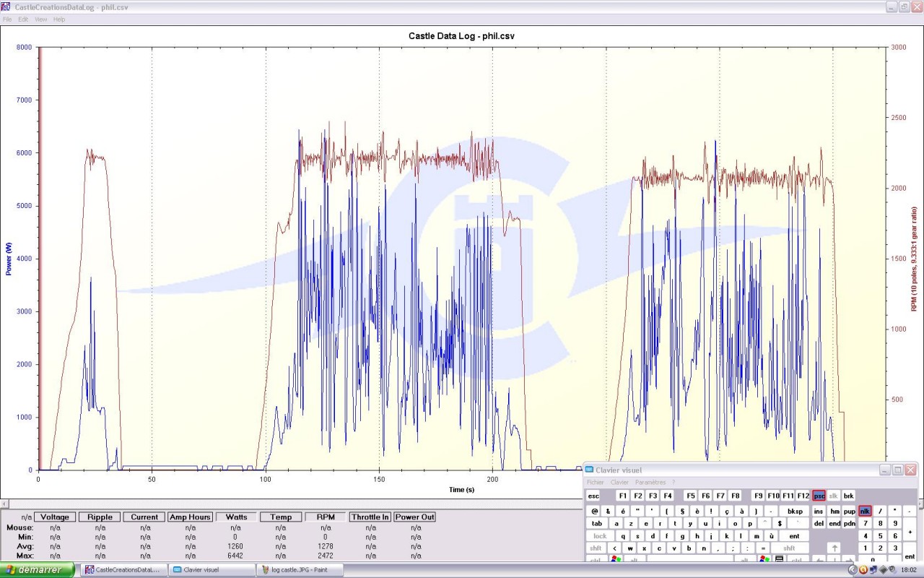Click the Avg RPM value 1278
The width and height of the screenshot is (924, 578).
click(326, 546)
